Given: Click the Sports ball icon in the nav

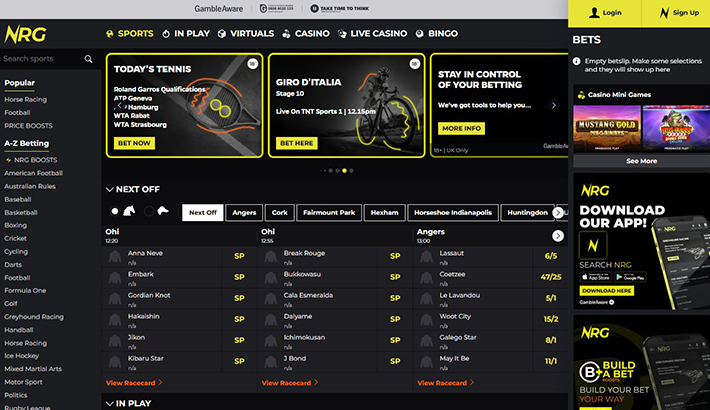Looking at the screenshot, I should [x=110, y=34].
